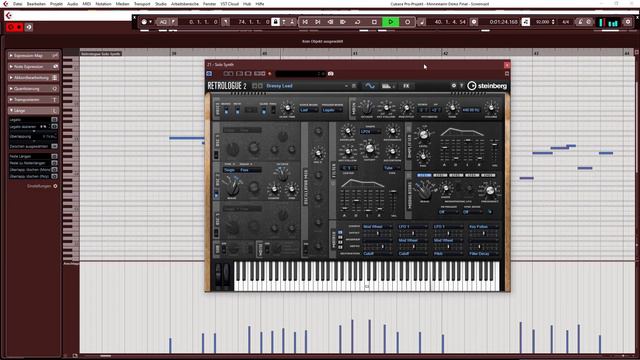Click the 4/4 time signature field
Screen dimensions: 640x360
566,22
